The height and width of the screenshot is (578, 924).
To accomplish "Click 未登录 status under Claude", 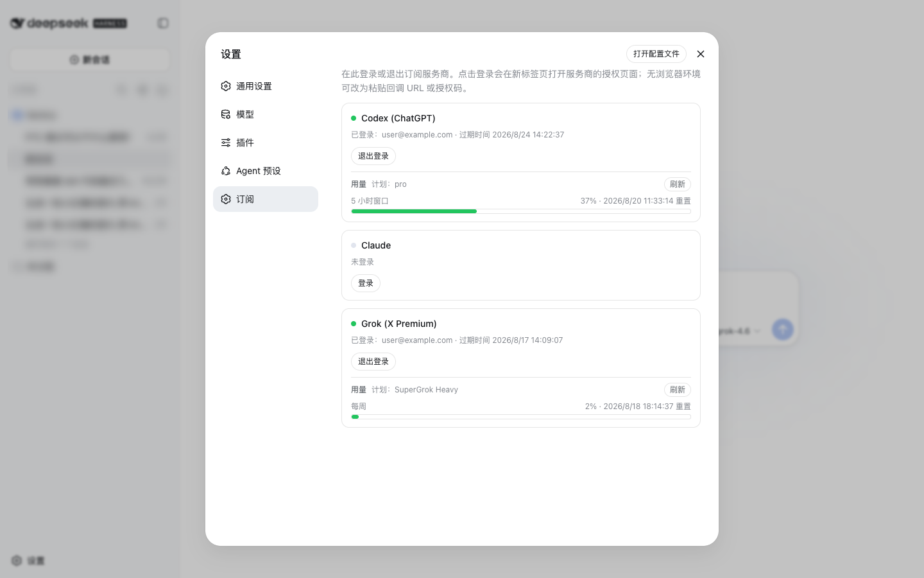I will (x=363, y=262).
